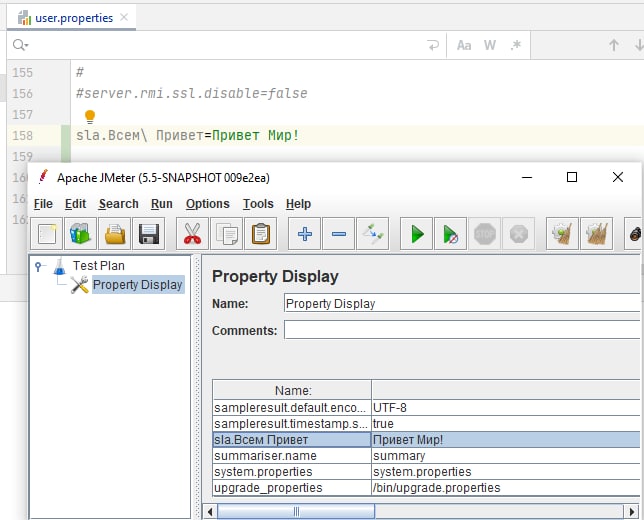Click the Toggle element icon with arrows

click(x=373, y=234)
